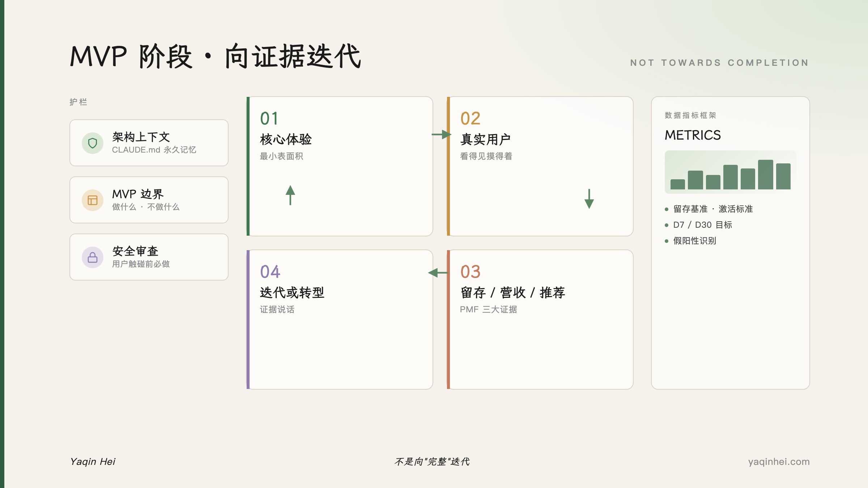Click the 数据指标框架 label

[x=690, y=115]
